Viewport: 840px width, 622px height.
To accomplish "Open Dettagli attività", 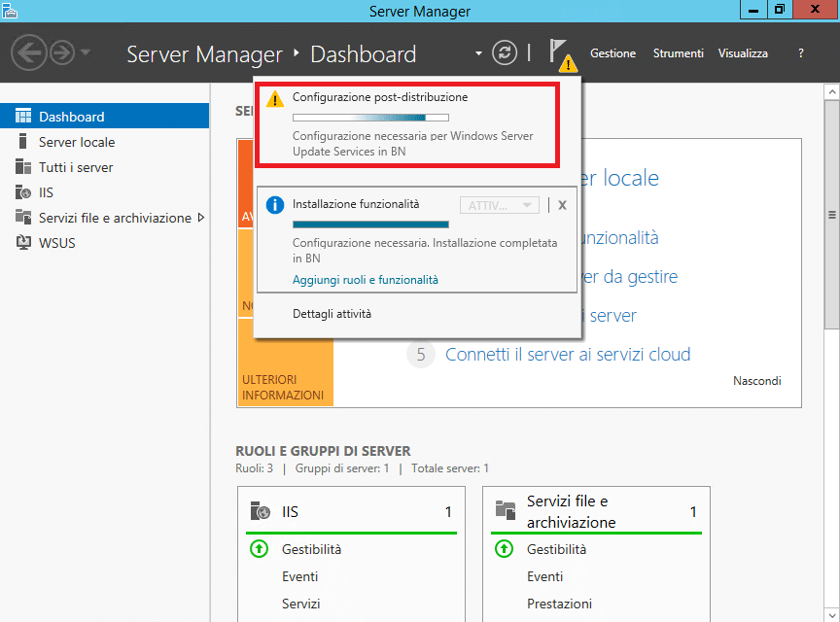I will coord(332,313).
